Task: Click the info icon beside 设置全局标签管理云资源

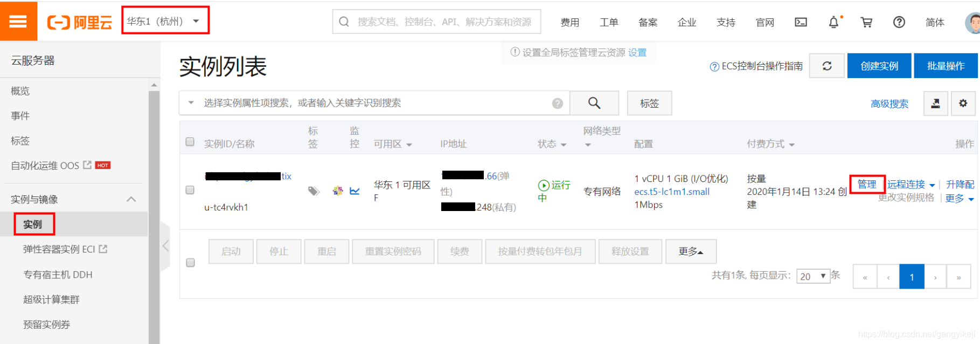Action: coord(515,52)
